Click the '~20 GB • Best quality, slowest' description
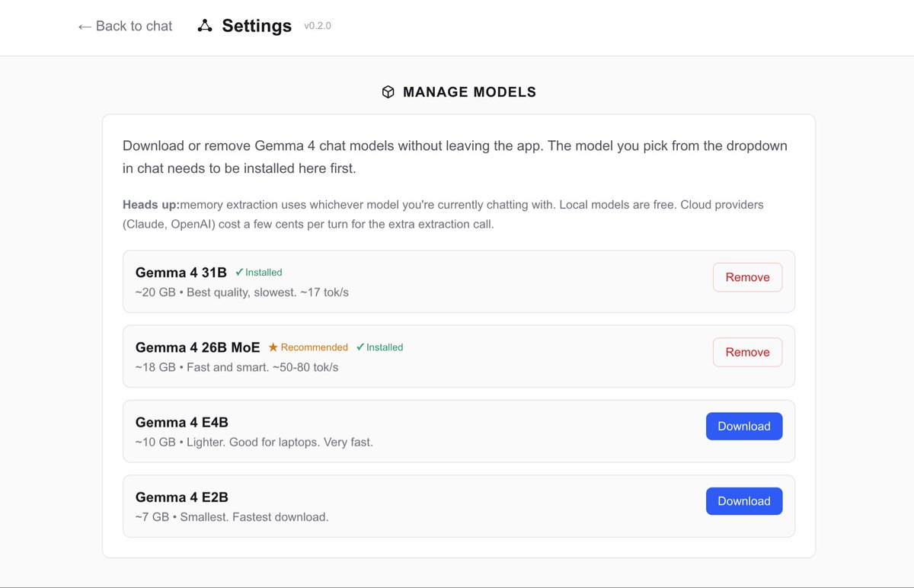The height and width of the screenshot is (588, 914). 242,292
